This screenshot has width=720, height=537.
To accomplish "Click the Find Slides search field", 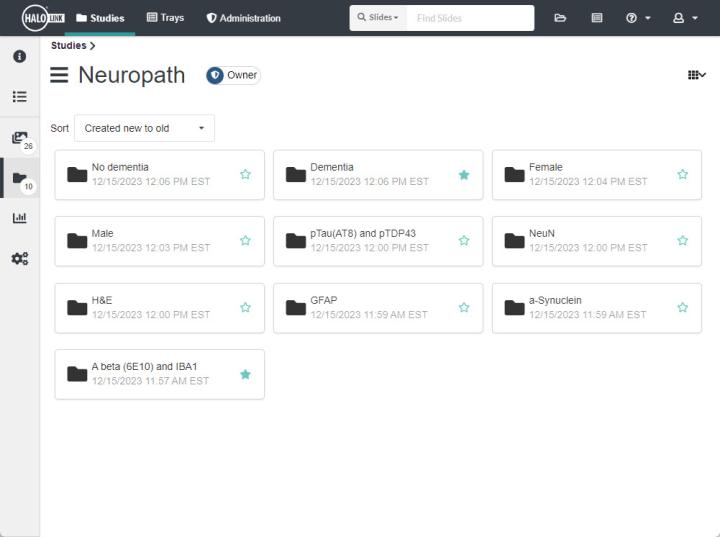I will coord(469,18).
